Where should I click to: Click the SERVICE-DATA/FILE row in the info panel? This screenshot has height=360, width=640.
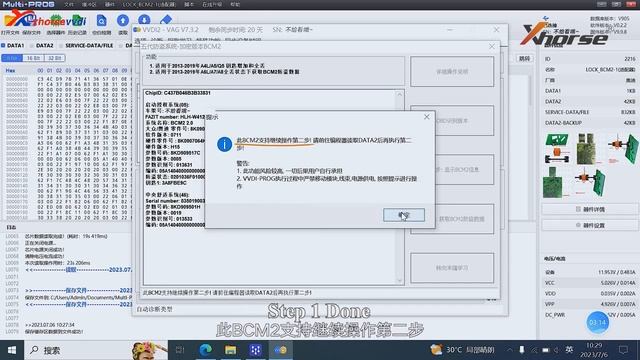589,112
